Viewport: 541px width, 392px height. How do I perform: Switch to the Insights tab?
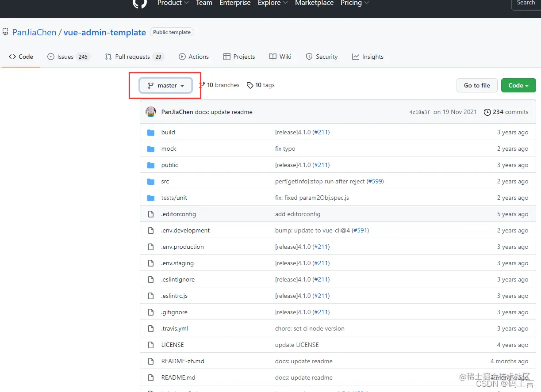(368, 57)
